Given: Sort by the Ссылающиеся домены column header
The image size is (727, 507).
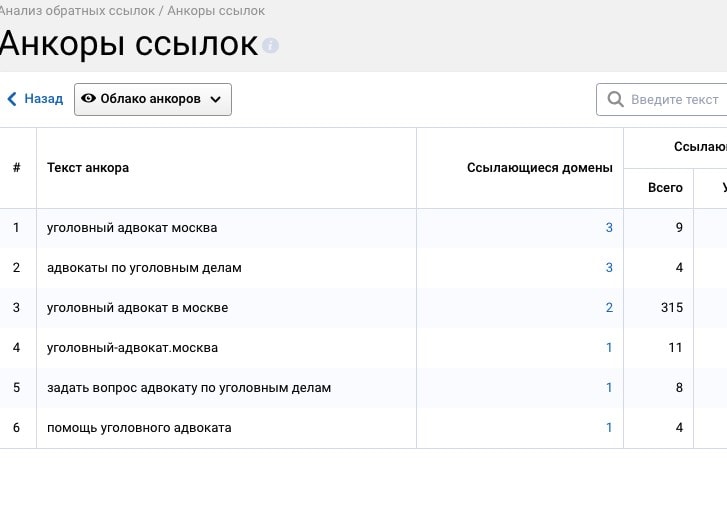Looking at the screenshot, I should [x=539, y=168].
